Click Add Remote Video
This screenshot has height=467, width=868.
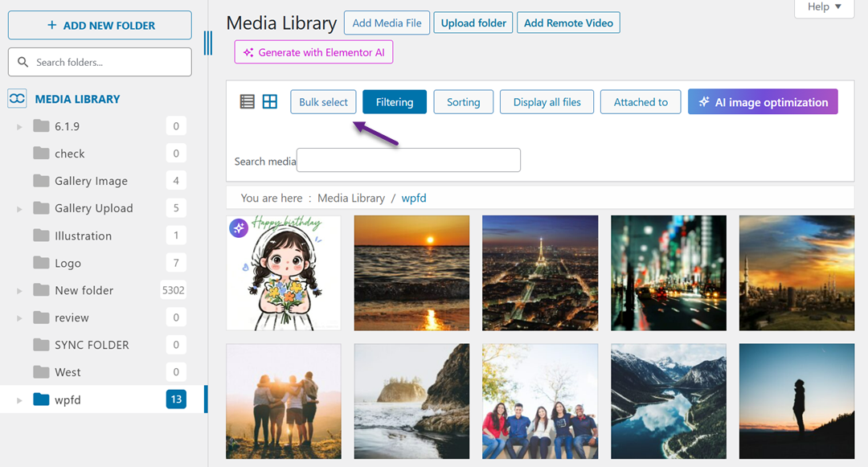[568, 23]
